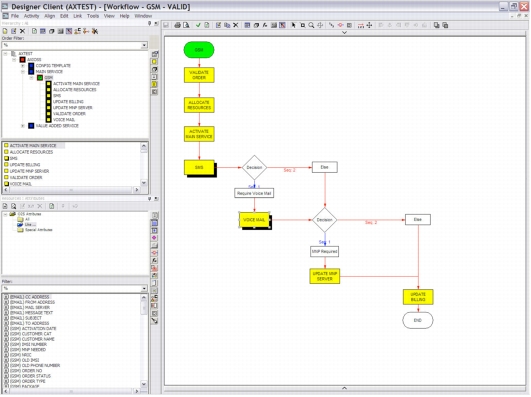
Task: Select the arrow pointer tool
Action: tap(293, 25)
